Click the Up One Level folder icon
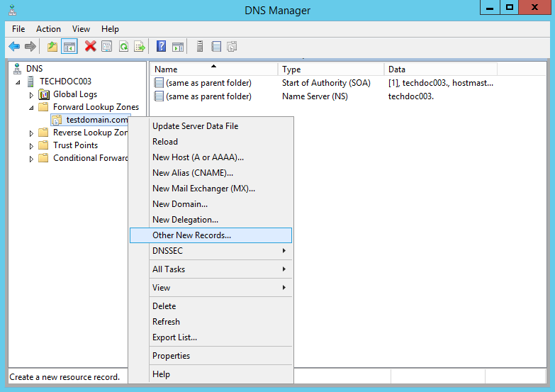Image resolution: width=555 pixels, height=392 pixels. 52,46
